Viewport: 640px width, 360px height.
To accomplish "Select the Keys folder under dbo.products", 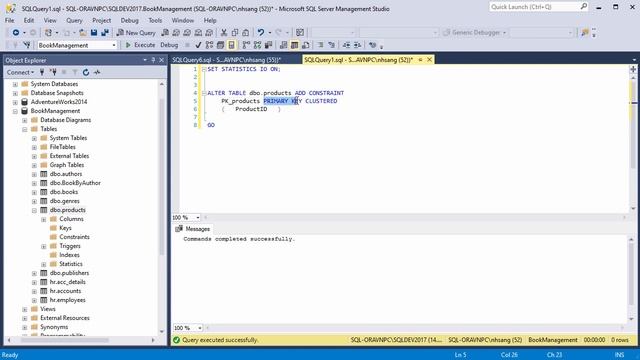I will 65,228.
